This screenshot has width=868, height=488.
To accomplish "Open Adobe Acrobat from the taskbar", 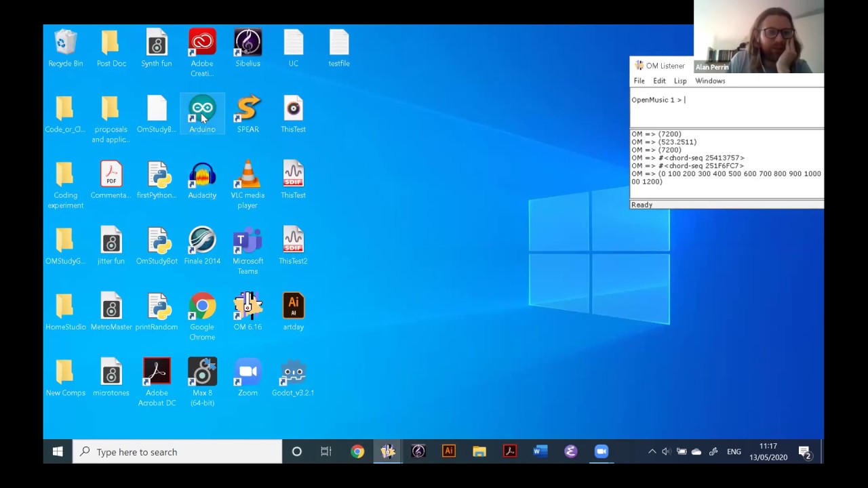I will click(x=510, y=451).
